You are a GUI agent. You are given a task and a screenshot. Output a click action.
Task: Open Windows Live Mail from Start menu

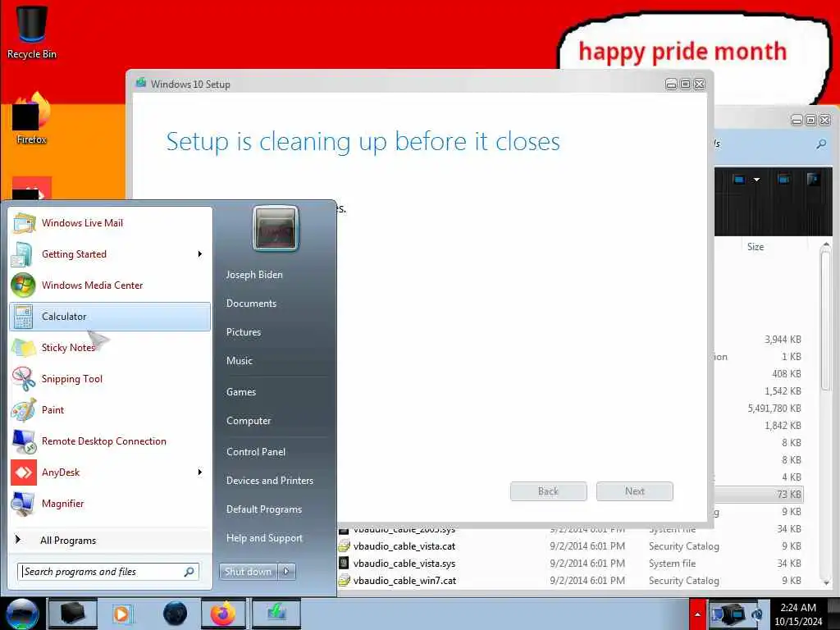[110, 223]
